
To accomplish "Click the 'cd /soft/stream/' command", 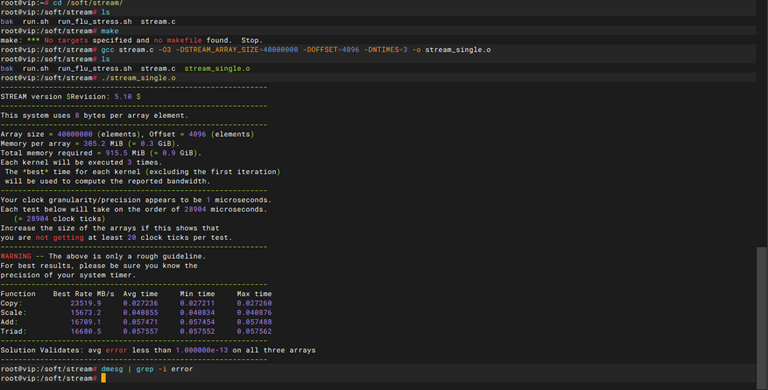I will 88,3.
